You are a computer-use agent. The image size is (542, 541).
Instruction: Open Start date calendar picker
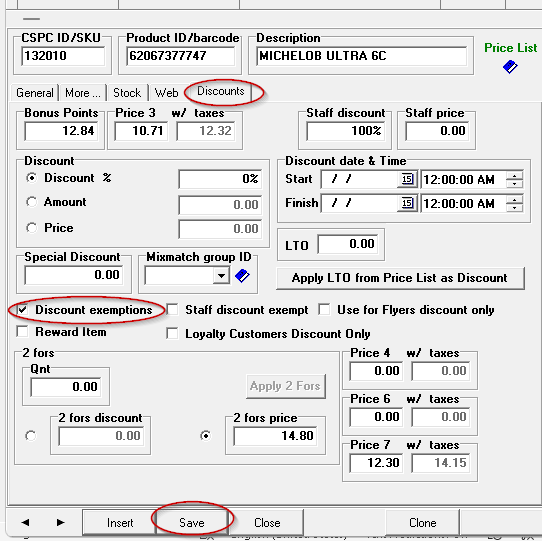click(407, 179)
